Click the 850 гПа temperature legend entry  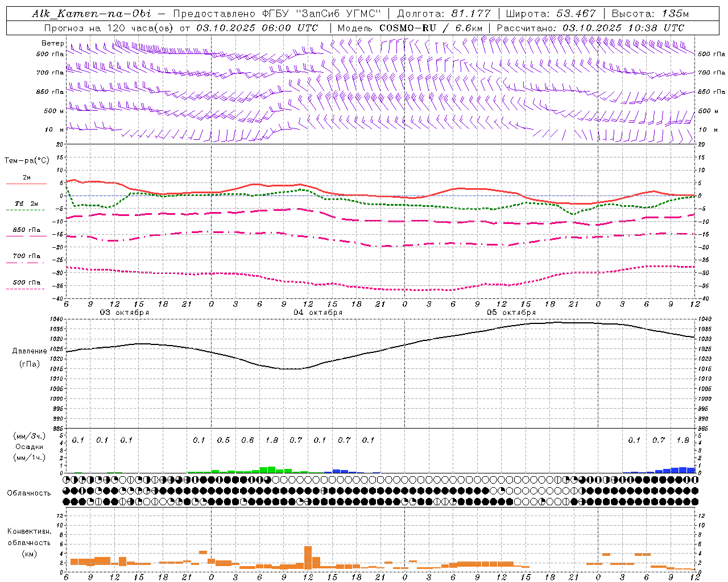27,230
